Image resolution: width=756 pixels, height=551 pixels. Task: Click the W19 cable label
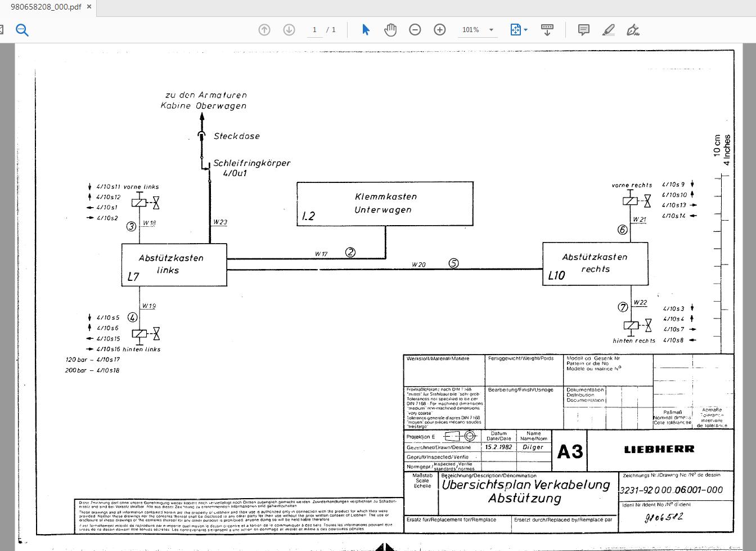point(148,306)
